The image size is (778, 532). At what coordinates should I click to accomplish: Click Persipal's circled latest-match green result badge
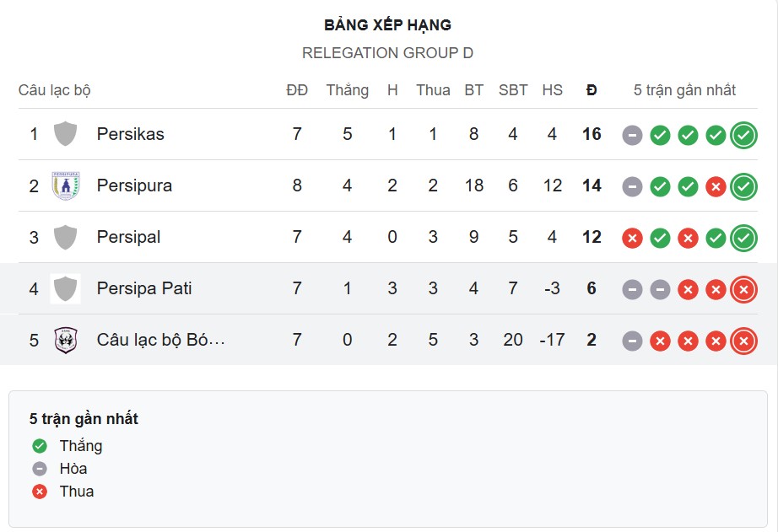click(743, 237)
